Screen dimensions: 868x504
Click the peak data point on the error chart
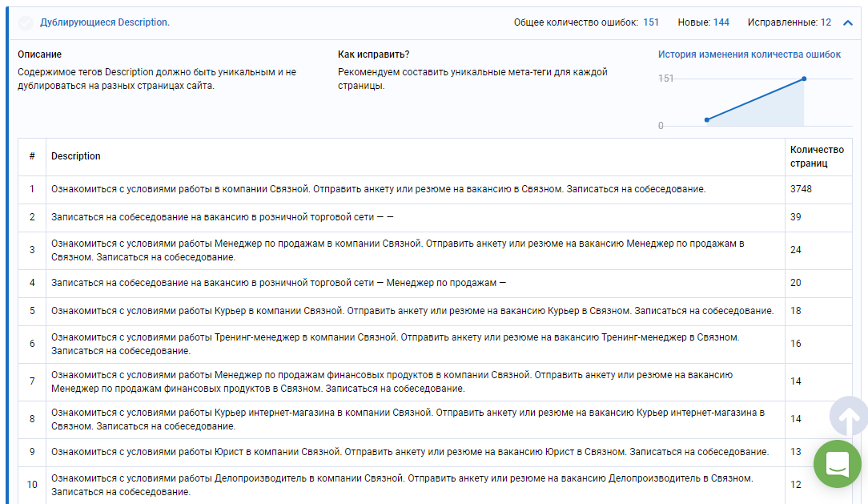[x=804, y=79]
